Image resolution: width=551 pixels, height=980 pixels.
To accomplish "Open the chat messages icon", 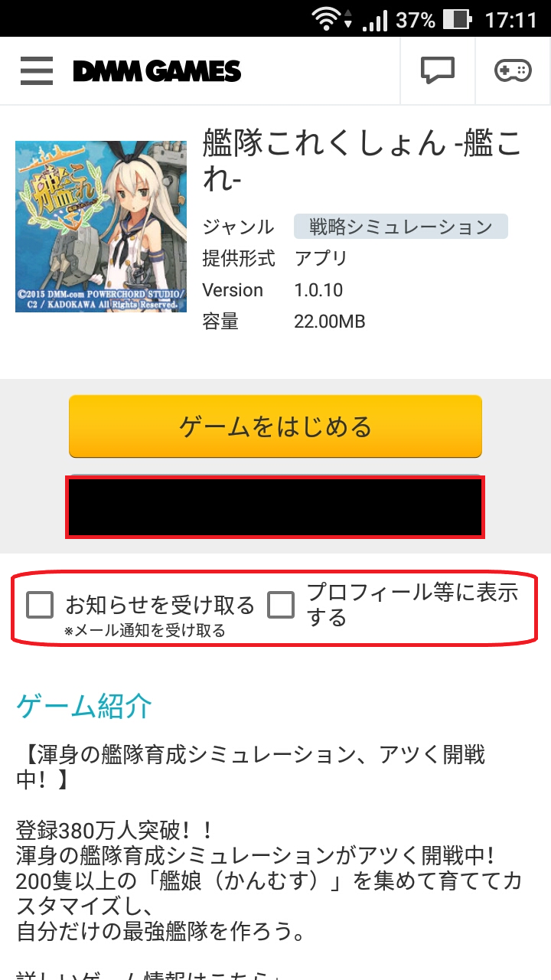I will pos(438,71).
